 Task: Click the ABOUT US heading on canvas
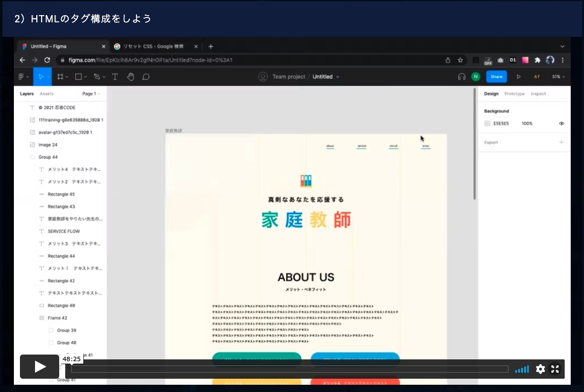(x=306, y=277)
